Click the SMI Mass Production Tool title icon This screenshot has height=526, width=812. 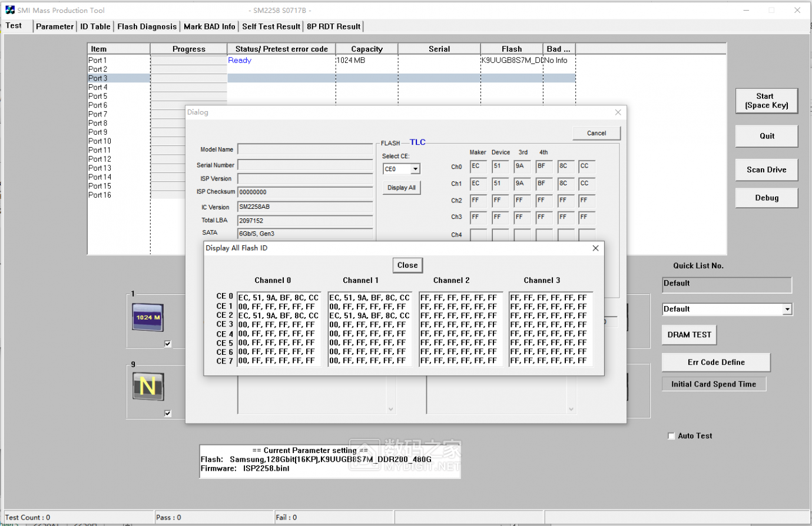click(x=10, y=10)
